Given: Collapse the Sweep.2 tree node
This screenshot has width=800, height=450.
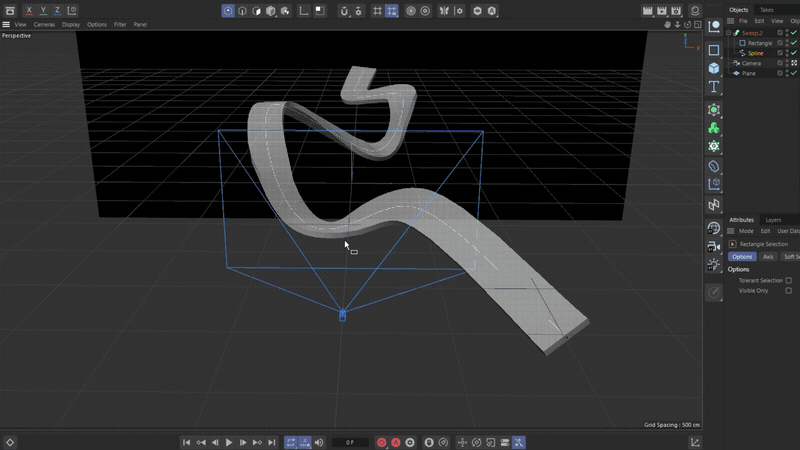Looking at the screenshot, I should tap(729, 33).
